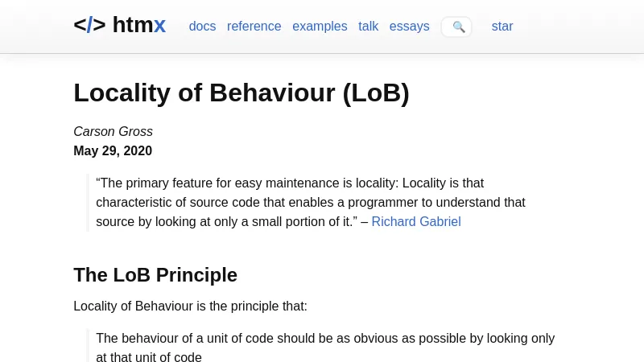Click the magnifying glass search icon
The height and width of the screenshot is (362, 644).
click(x=459, y=27)
